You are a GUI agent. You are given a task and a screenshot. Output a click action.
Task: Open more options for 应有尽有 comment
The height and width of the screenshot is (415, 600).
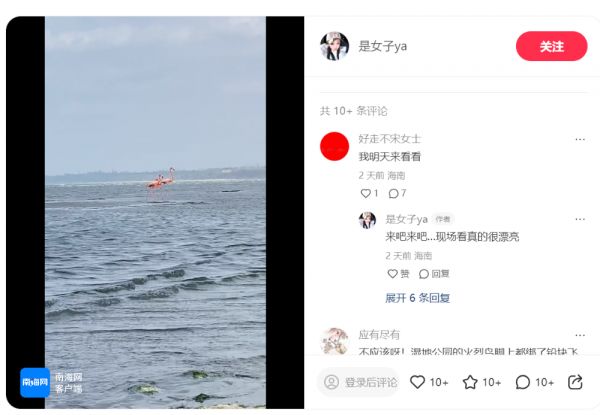point(580,335)
